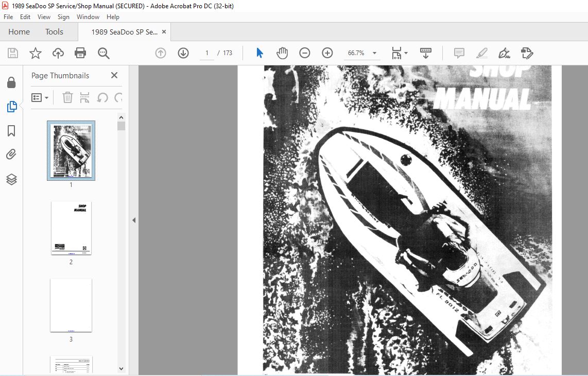
Task: Rotate page clockwise
Action: 118,97
